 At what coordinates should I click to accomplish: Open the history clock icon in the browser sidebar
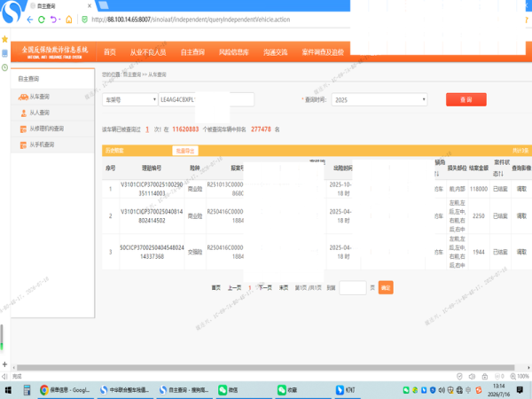(x=4, y=67)
